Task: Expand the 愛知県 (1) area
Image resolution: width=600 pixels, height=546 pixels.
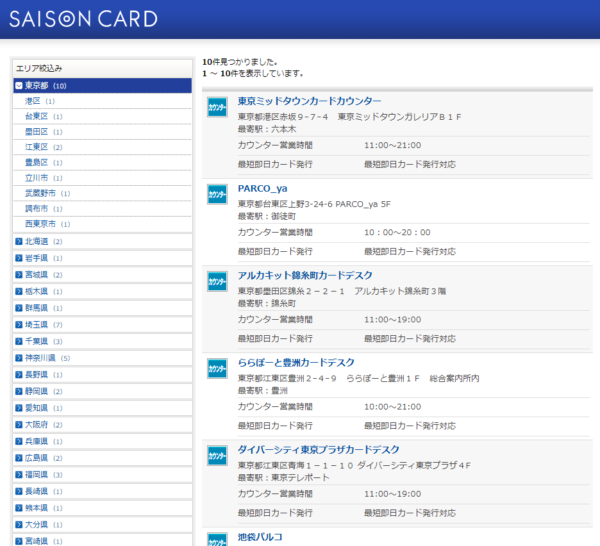Action: [x=103, y=408]
